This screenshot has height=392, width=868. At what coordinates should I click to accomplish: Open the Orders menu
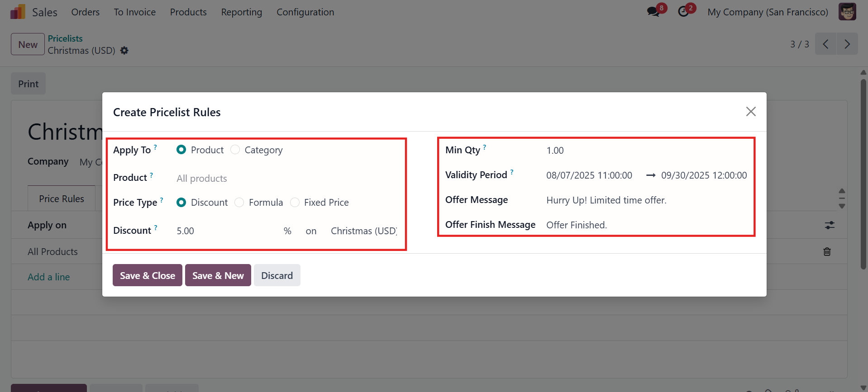pyautogui.click(x=86, y=12)
